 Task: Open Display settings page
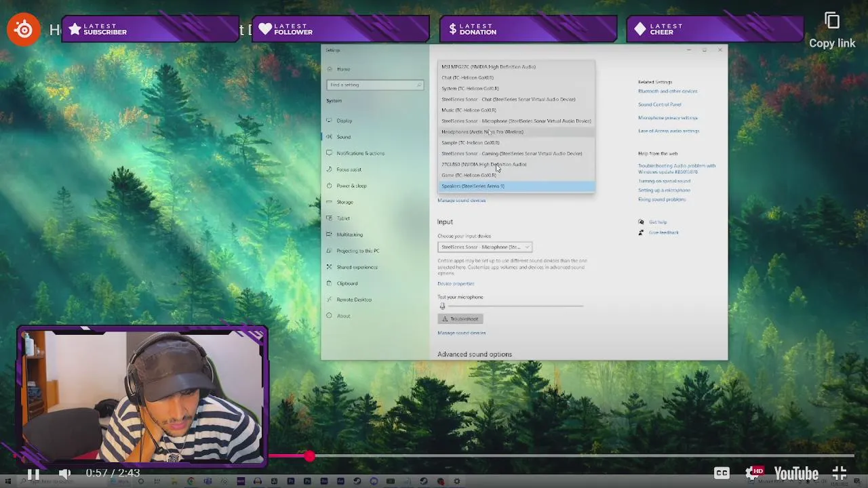tap(344, 121)
